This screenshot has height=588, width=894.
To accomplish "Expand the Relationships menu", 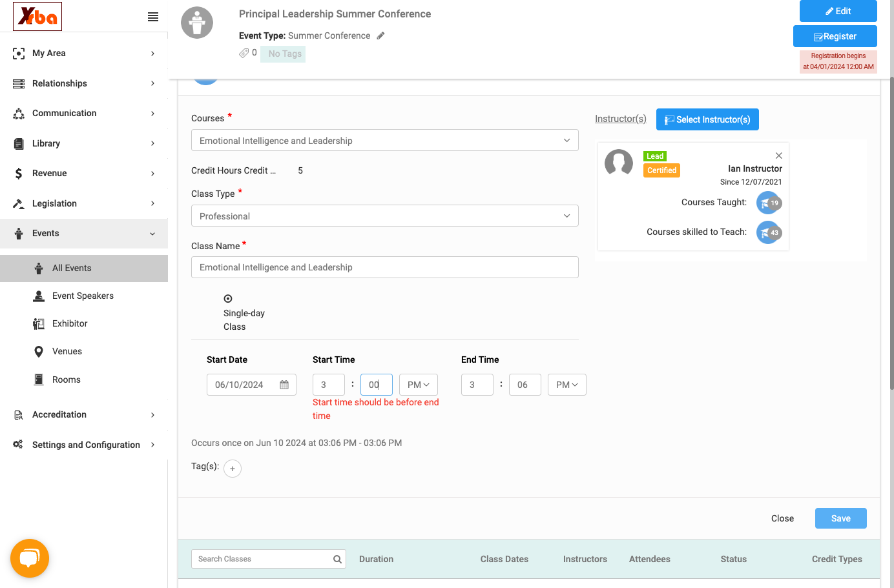I will coord(84,83).
